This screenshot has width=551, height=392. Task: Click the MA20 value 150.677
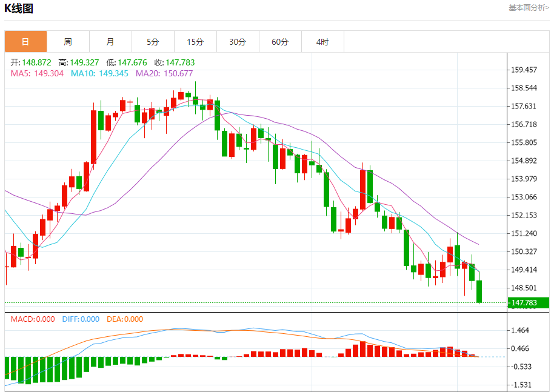click(178, 73)
